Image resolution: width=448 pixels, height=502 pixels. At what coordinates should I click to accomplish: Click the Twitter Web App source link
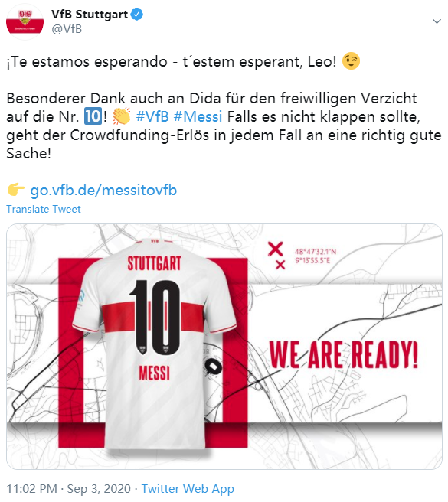coord(188,489)
